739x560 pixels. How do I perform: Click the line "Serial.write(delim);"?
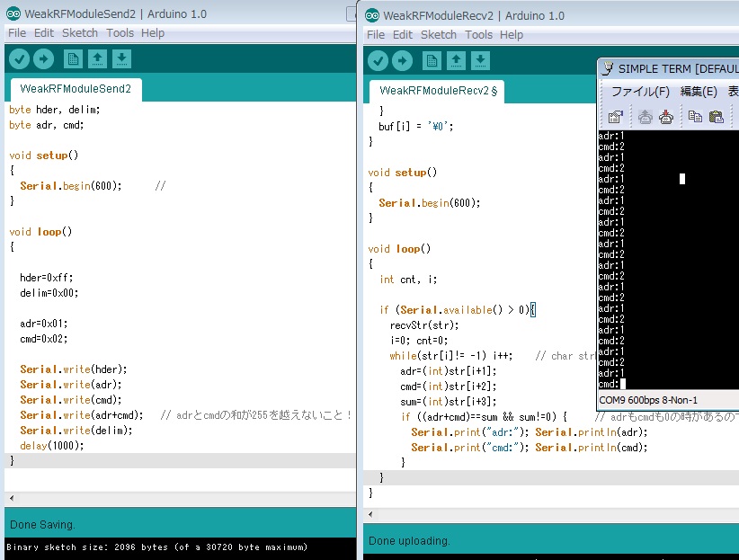pyautogui.click(x=76, y=431)
